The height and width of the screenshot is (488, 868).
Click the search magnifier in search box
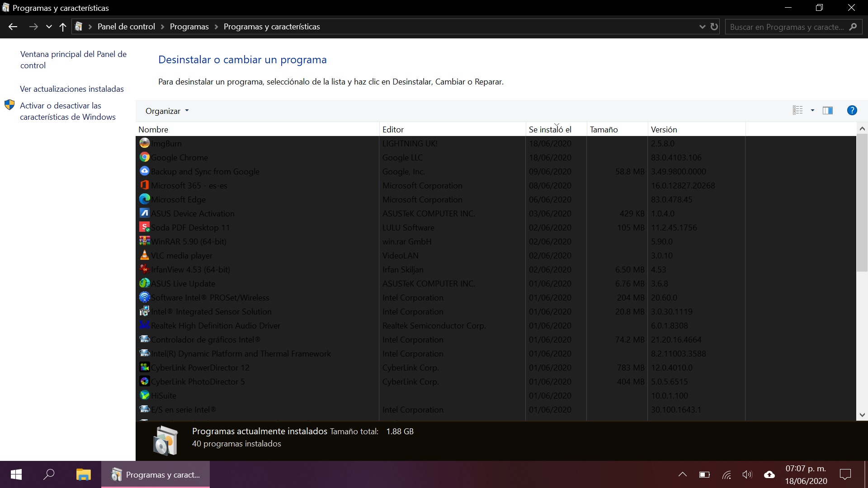click(x=853, y=27)
